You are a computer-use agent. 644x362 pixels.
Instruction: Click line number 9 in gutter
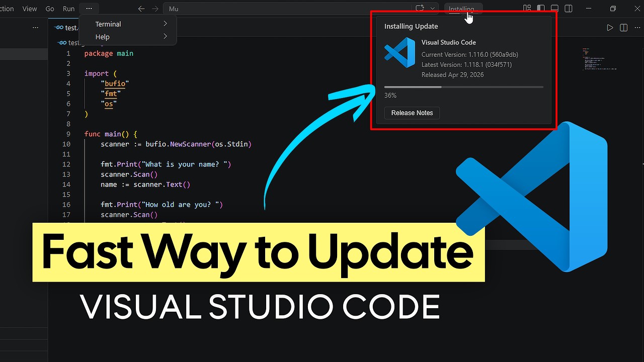[x=68, y=134]
